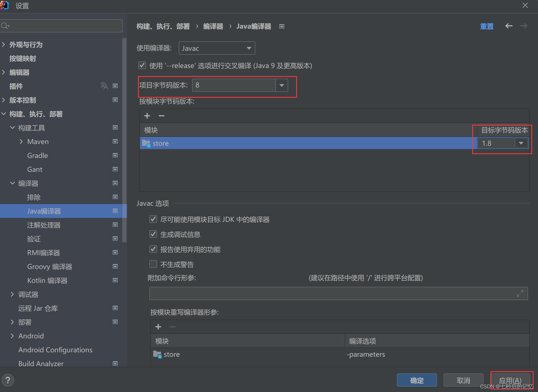
Task: Click the translate icon next to 插件
Action: 104,86
